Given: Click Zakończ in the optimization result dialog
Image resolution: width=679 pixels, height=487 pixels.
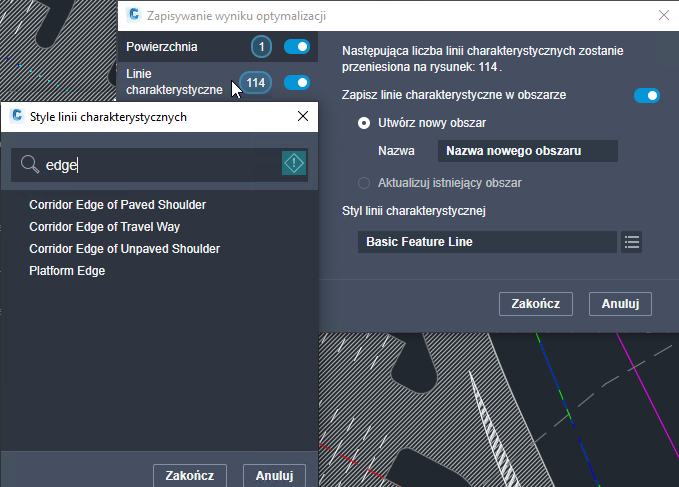Looking at the screenshot, I should tap(536, 304).
